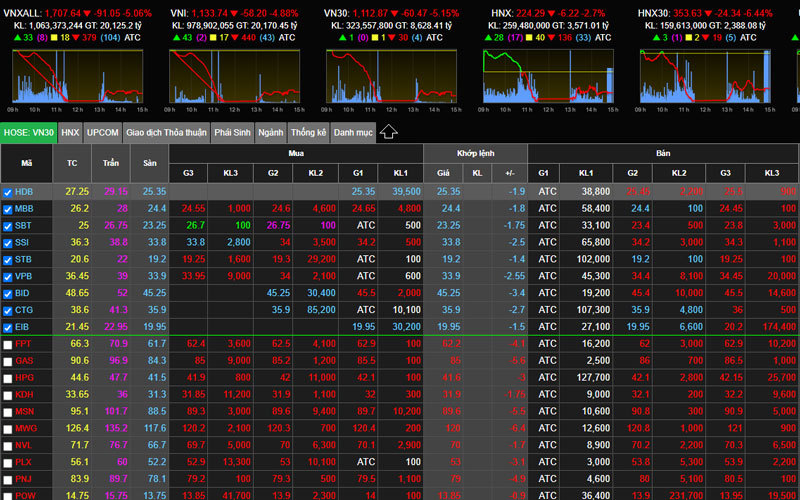
Task: Open the VPB stock symbol link
Action: [x=25, y=276]
